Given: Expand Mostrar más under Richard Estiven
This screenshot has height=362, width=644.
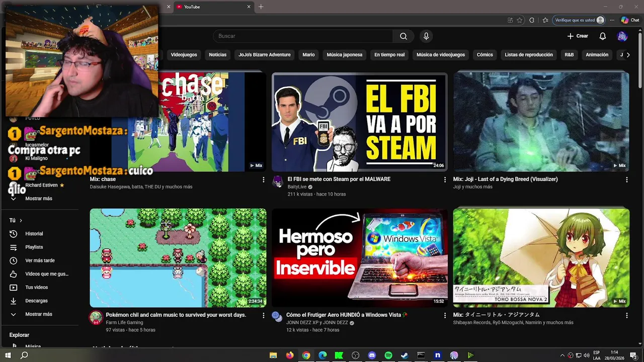Looking at the screenshot, I should (x=39, y=199).
